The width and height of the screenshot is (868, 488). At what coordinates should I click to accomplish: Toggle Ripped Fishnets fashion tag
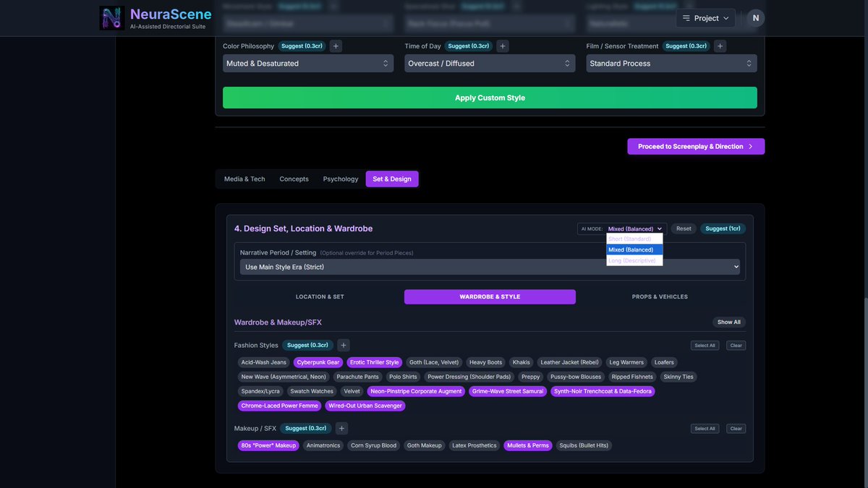click(632, 377)
